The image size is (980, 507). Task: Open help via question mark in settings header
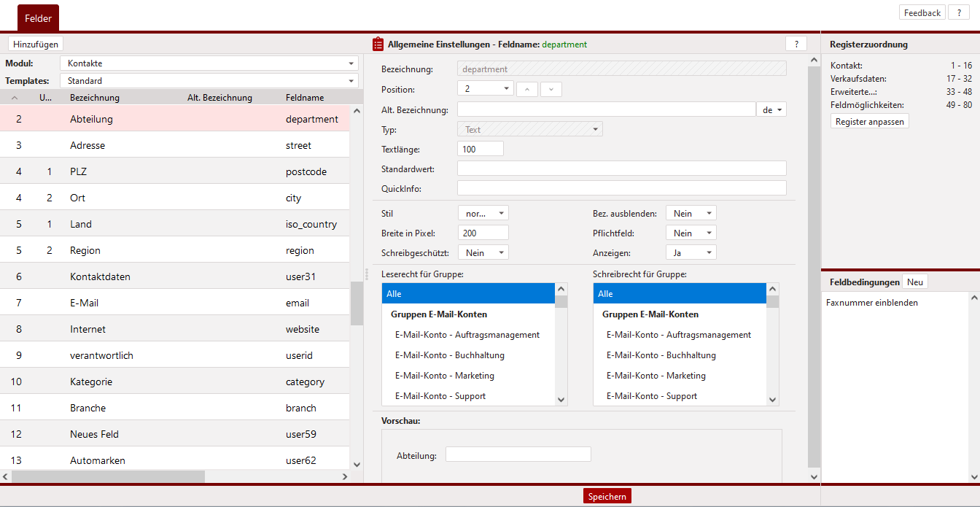pyautogui.click(x=796, y=44)
